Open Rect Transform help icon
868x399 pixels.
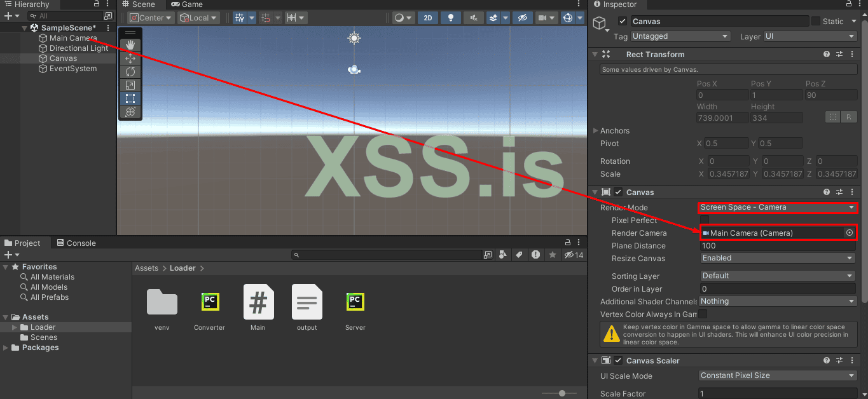(827, 55)
